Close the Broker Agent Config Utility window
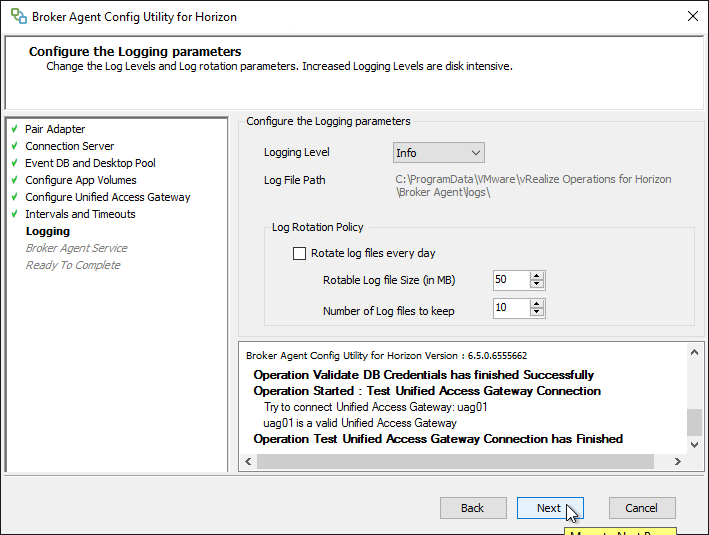 click(692, 16)
